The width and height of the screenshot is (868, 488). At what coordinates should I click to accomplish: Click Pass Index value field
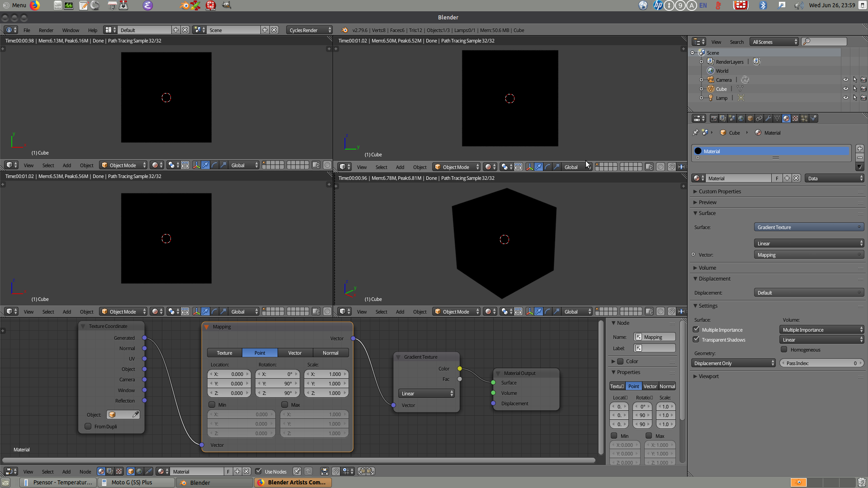tap(822, 363)
